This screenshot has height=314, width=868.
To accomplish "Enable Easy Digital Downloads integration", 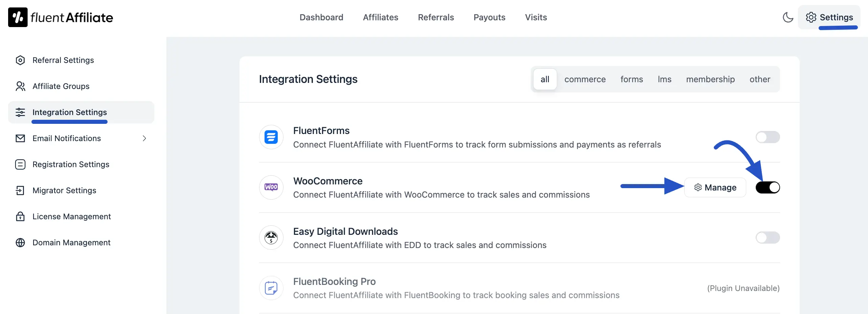I will [x=767, y=238].
